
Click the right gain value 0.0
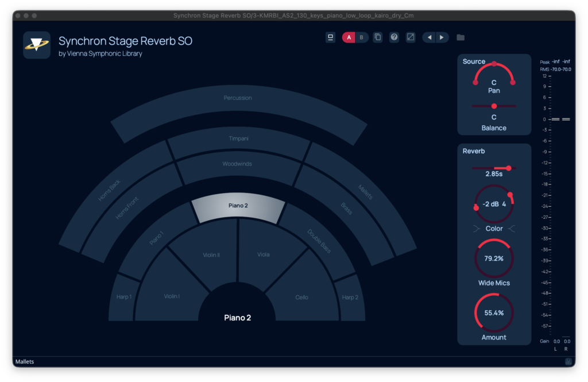pyautogui.click(x=567, y=341)
